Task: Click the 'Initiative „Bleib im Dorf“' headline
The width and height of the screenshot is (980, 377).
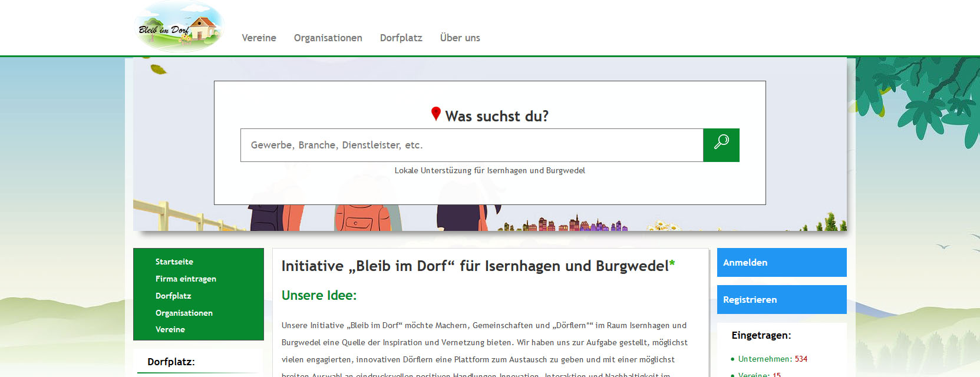Action: click(x=478, y=266)
